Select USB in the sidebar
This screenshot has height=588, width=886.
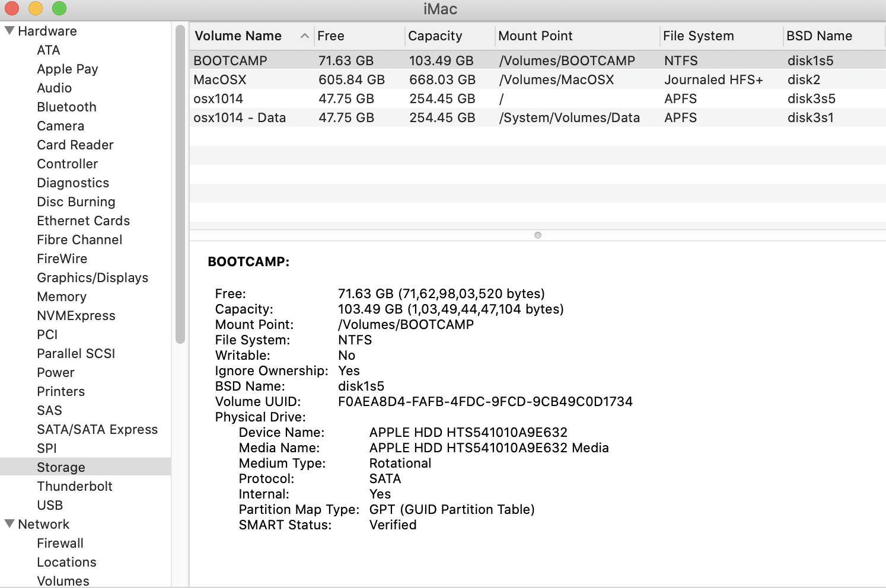(x=50, y=505)
